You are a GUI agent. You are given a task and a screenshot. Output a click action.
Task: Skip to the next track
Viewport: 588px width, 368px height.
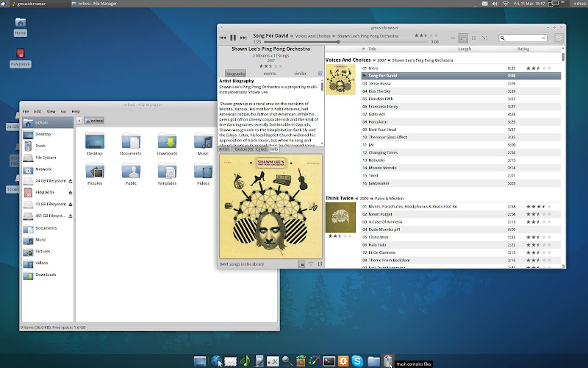(x=243, y=38)
